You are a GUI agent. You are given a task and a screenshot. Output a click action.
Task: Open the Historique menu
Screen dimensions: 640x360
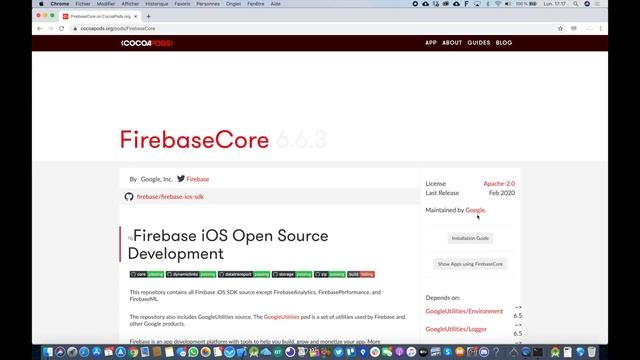[x=157, y=4]
